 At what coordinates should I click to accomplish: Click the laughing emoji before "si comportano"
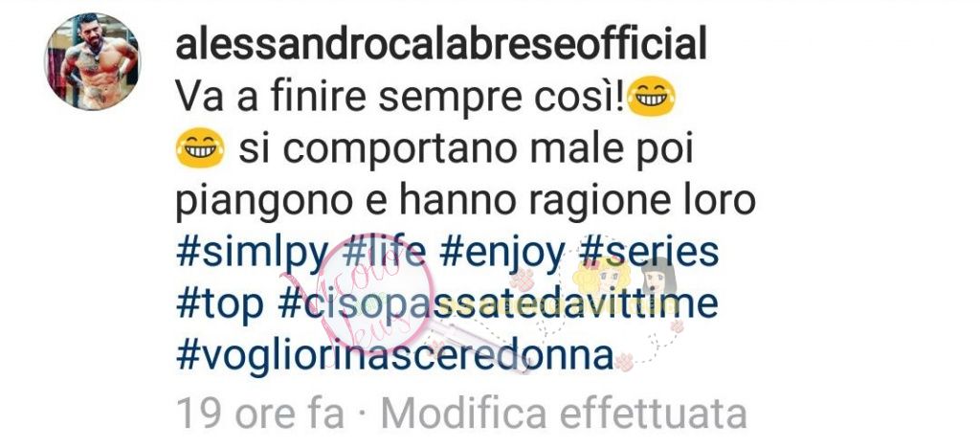coord(200,148)
